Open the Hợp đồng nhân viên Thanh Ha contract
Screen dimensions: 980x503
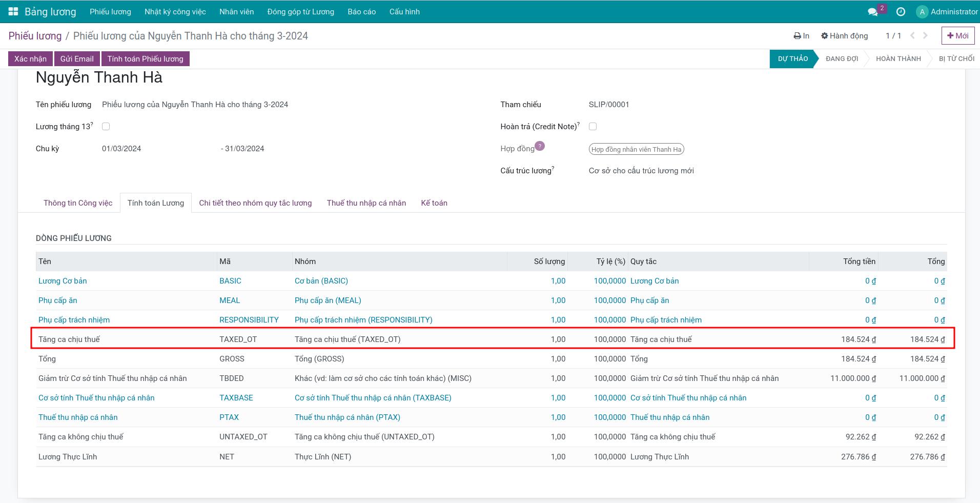637,149
